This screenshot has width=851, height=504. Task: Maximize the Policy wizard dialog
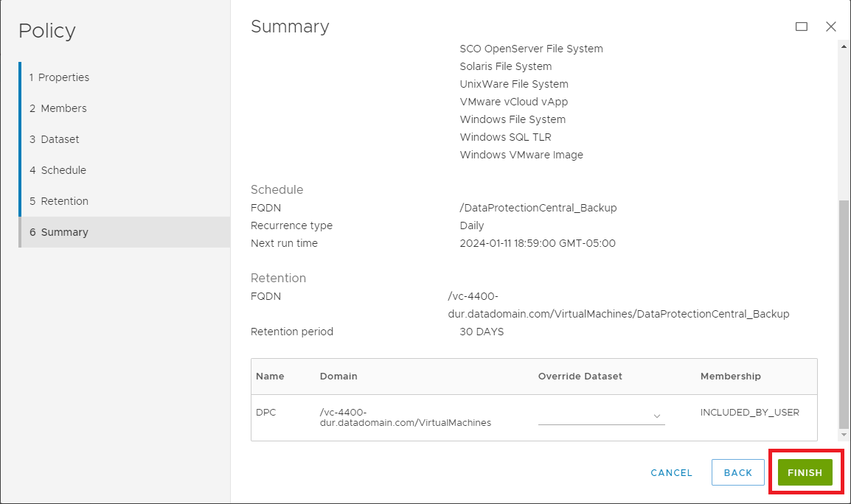click(x=802, y=27)
